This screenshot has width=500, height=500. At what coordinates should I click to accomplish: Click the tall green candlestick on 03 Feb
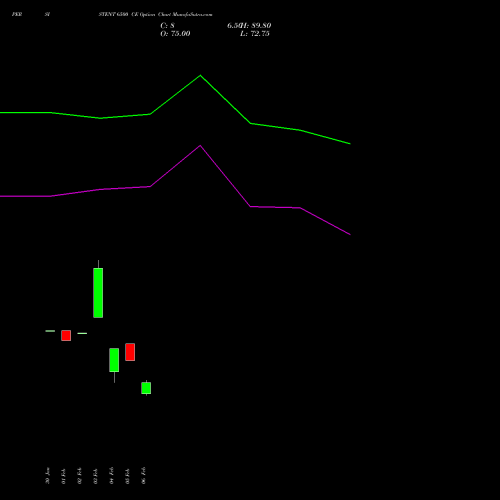98,293
